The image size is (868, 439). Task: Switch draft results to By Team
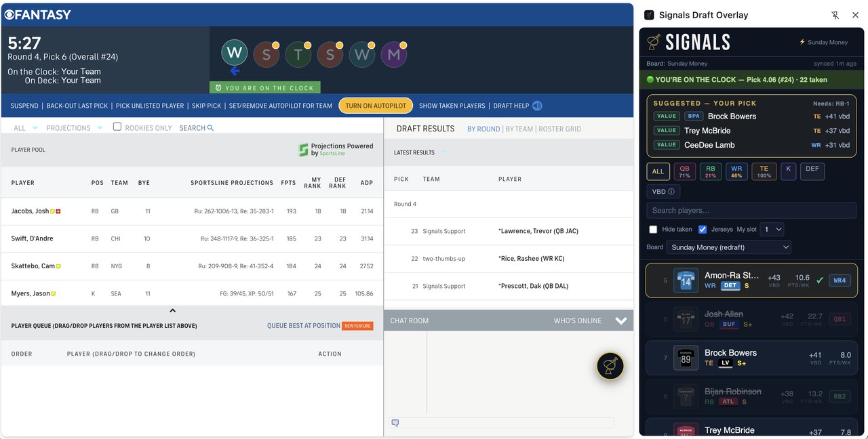tap(519, 129)
